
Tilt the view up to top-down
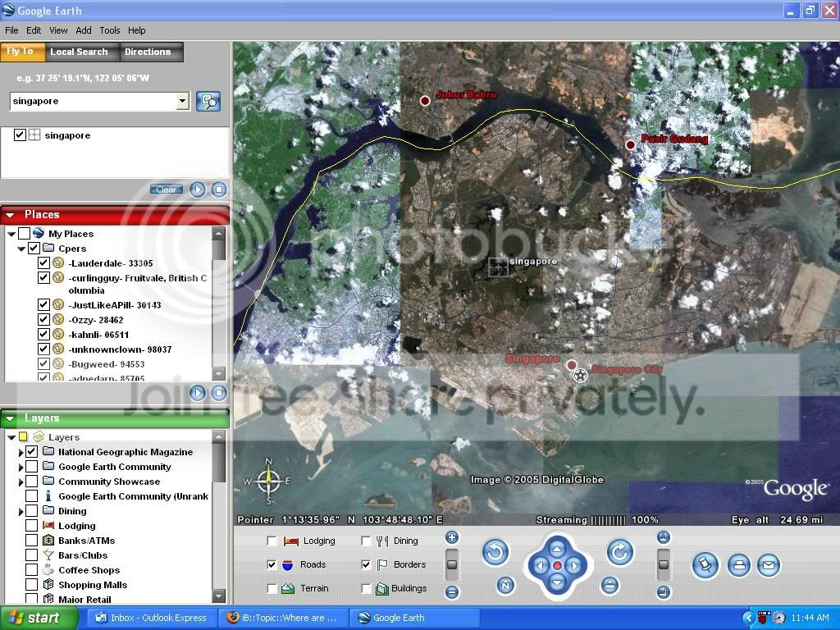point(663,537)
